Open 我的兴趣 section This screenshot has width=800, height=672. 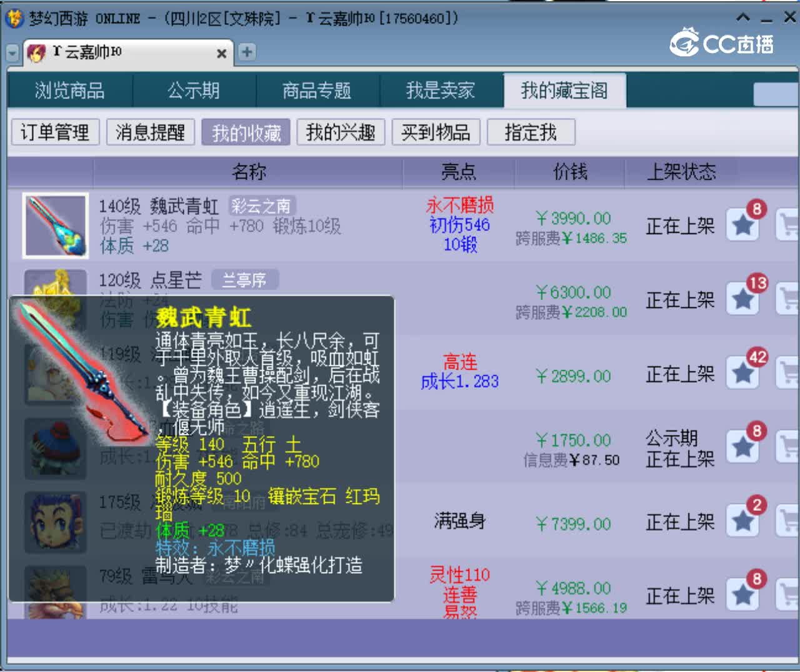pyautogui.click(x=341, y=132)
